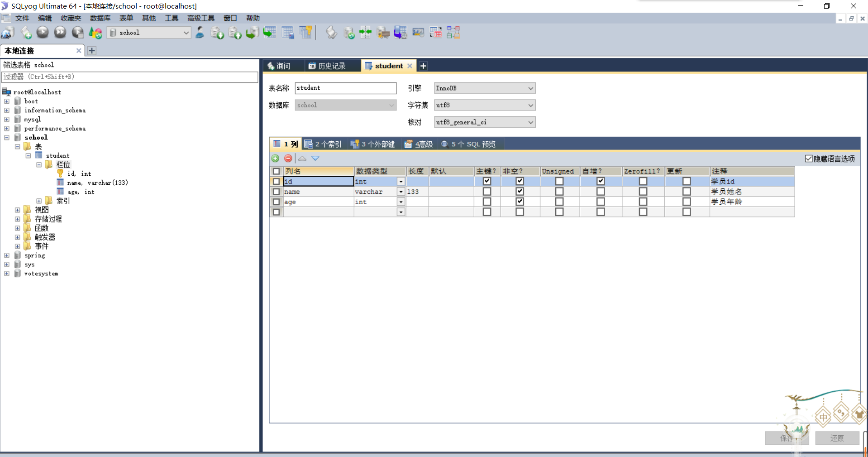Image resolution: width=868 pixels, height=457 pixels.
Task: Expand the spring database node
Action: click(7, 255)
